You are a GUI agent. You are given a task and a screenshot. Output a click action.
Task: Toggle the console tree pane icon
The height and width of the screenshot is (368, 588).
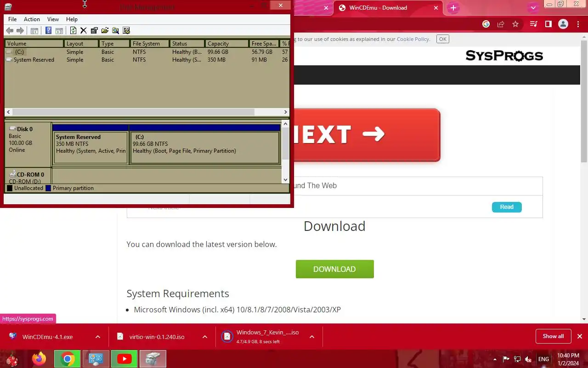coord(34,30)
